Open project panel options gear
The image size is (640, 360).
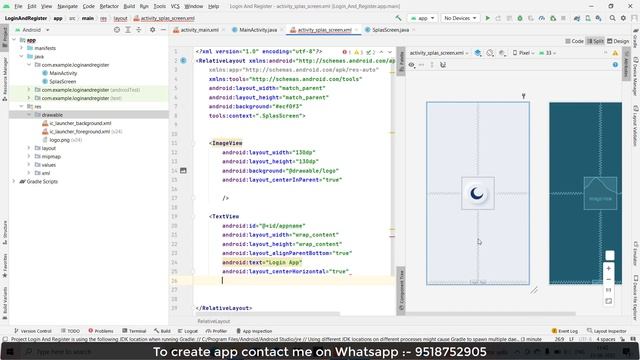point(153,30)
